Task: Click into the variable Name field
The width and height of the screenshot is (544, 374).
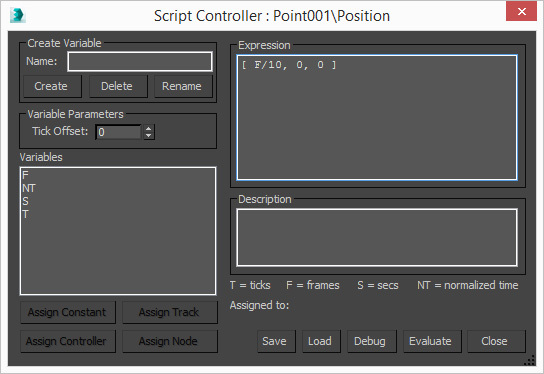Action: pyautogui.click(x=140, y=62)
